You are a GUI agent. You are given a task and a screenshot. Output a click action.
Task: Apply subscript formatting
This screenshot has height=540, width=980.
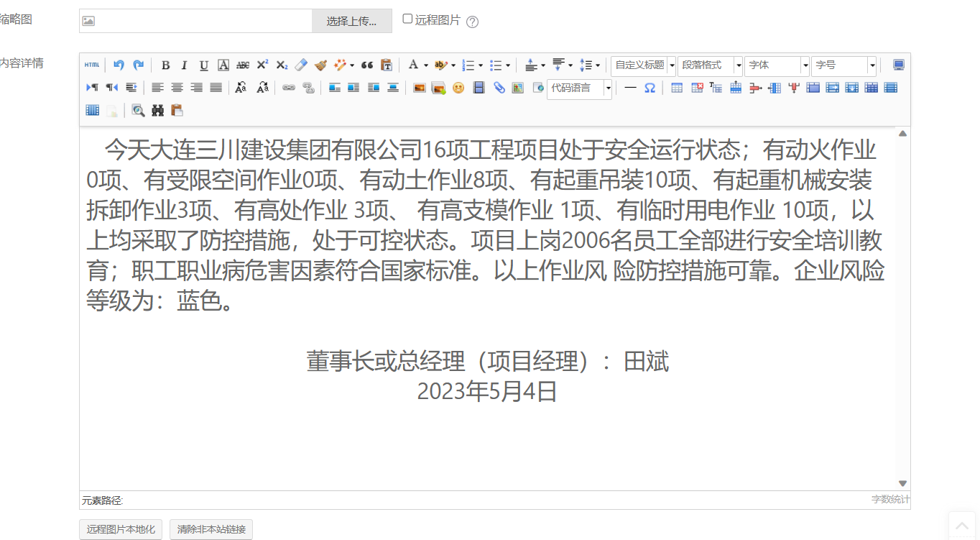pyautogui.click(x=282, y=65)
